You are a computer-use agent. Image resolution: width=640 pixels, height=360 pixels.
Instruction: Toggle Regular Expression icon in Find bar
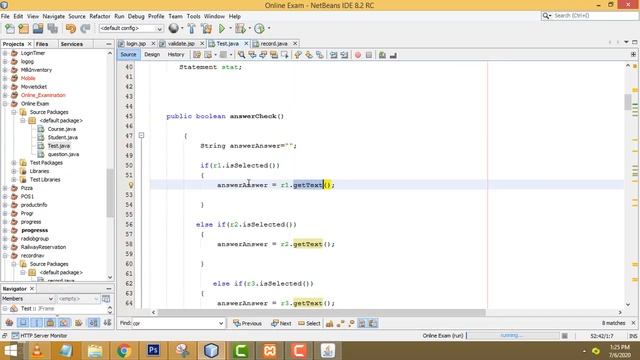click(x=351, y=323)
